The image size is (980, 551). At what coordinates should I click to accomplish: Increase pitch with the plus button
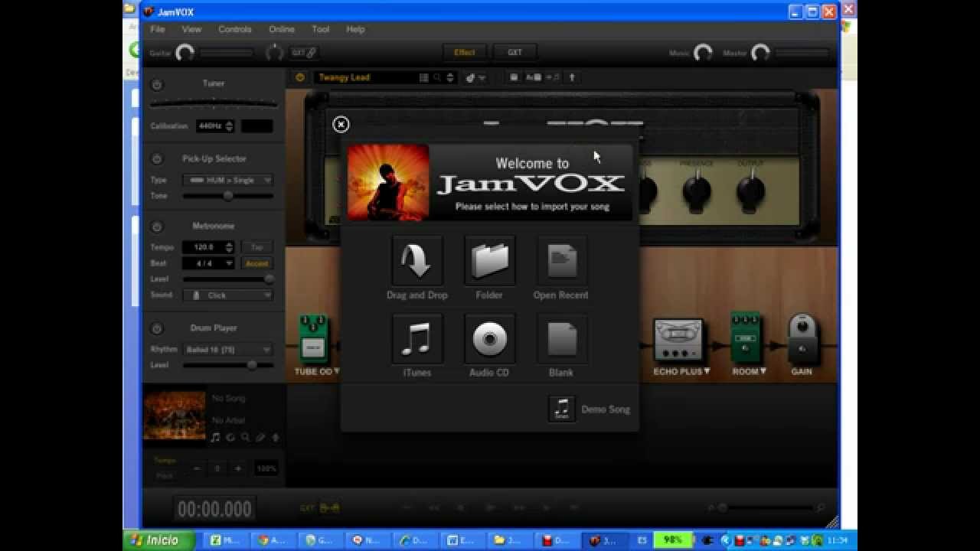pos(238,468)
